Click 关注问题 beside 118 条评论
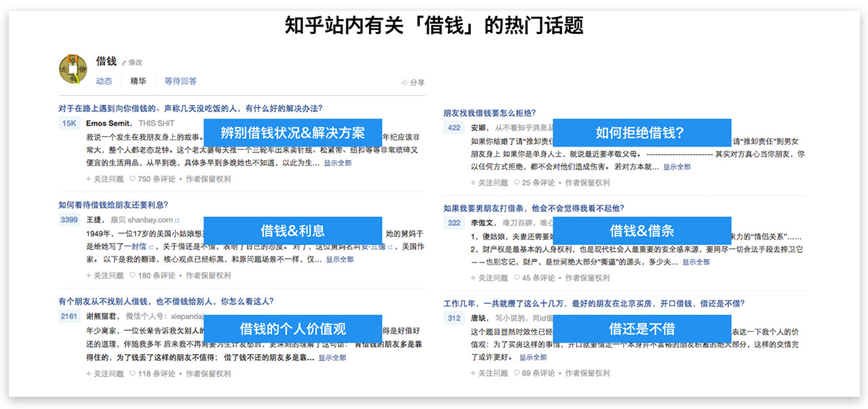The height and width of the screenshot is (409, 868). tap(105, 373)
